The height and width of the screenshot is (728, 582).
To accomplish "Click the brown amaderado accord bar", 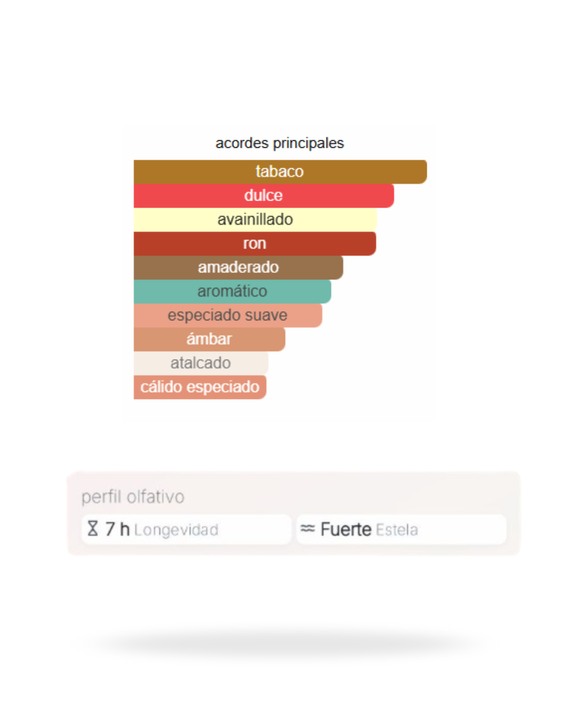I will pyautogui.click(x=238, y=267).
